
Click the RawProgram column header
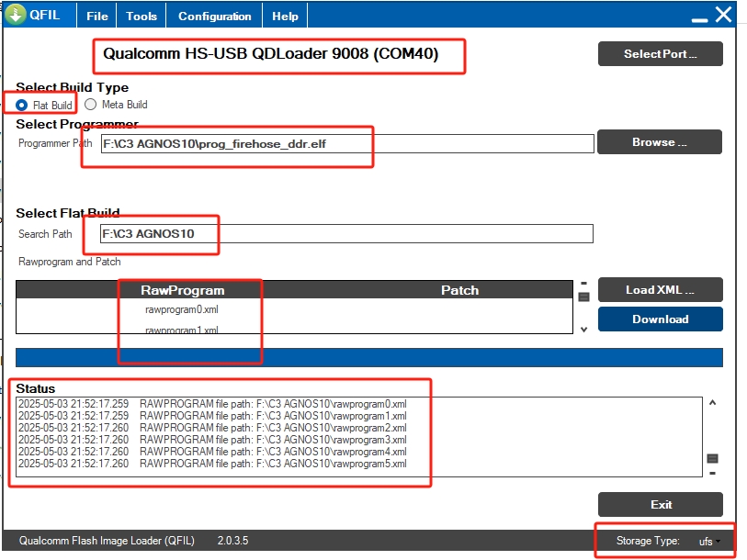[183, 290]
